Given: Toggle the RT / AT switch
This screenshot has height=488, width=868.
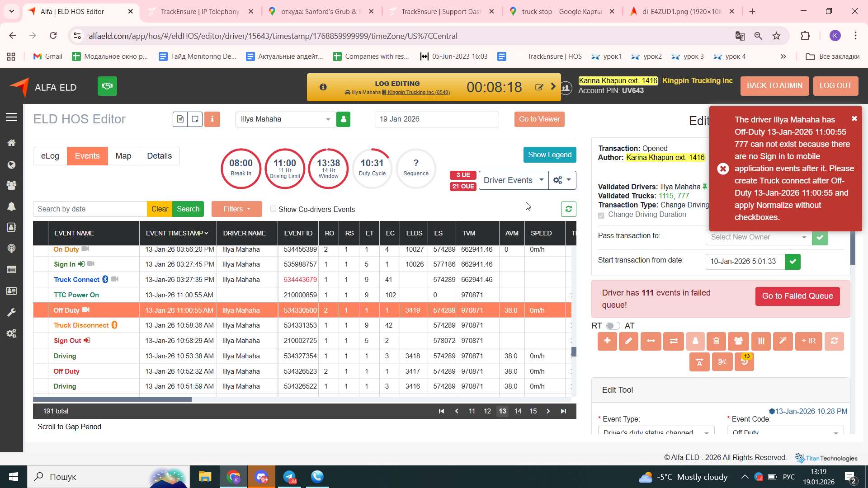Looking at the screenshot, I should tap(613, 326).
